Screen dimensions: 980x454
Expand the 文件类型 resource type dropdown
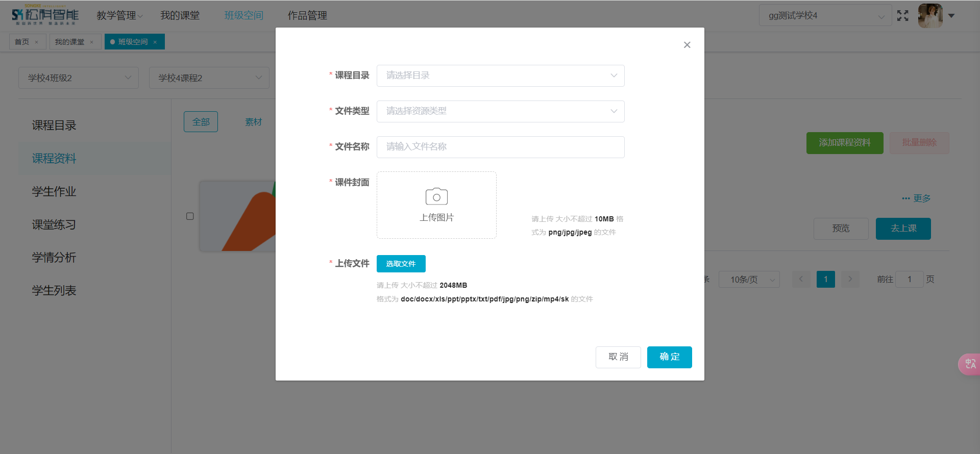500,111
